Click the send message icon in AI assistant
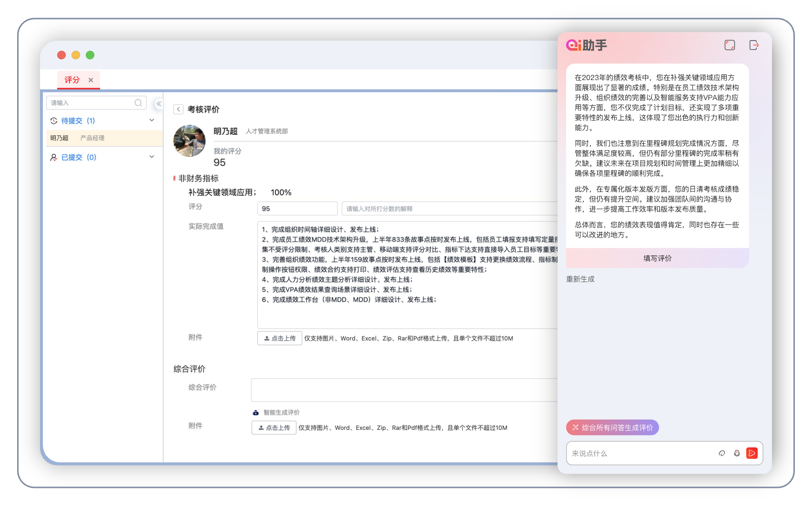The width and height of the screenshot is (812, 506). 751,453
